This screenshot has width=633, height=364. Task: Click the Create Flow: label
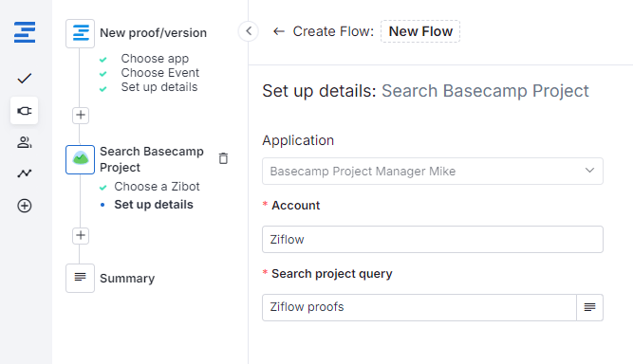tap(333, 31)
